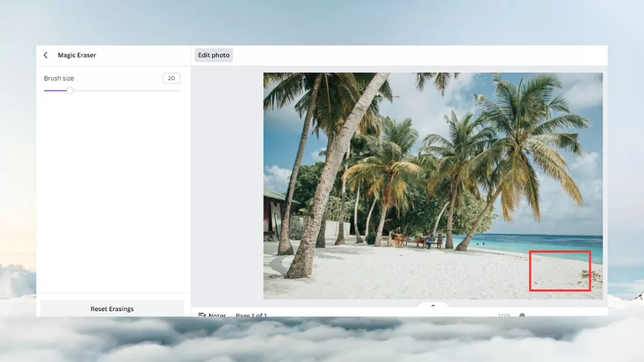Click the Edit photo button

click(214, 55)
